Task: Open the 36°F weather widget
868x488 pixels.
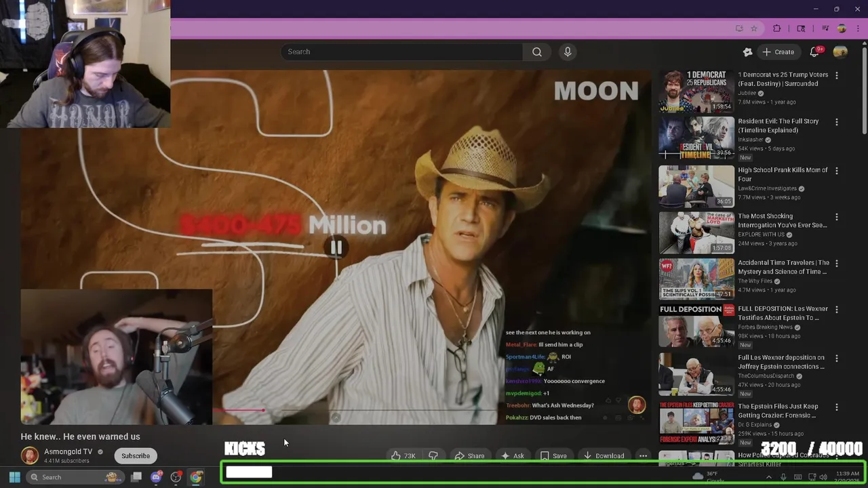Action: coord(709,477)
